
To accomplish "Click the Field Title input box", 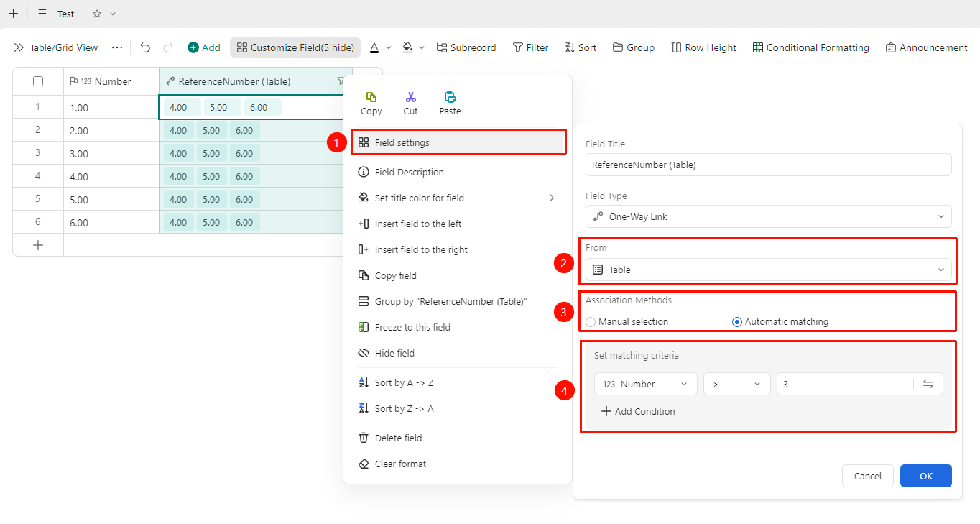I will pos(769,165).
